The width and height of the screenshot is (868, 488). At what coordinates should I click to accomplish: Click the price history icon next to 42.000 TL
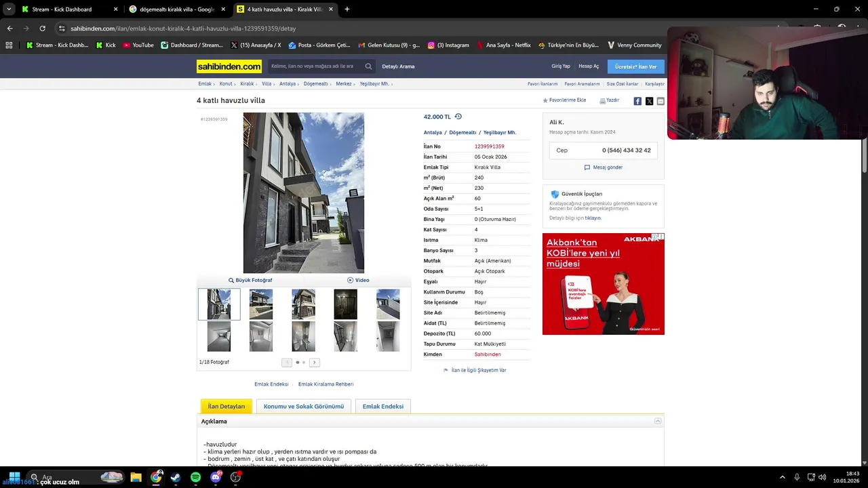458,117
